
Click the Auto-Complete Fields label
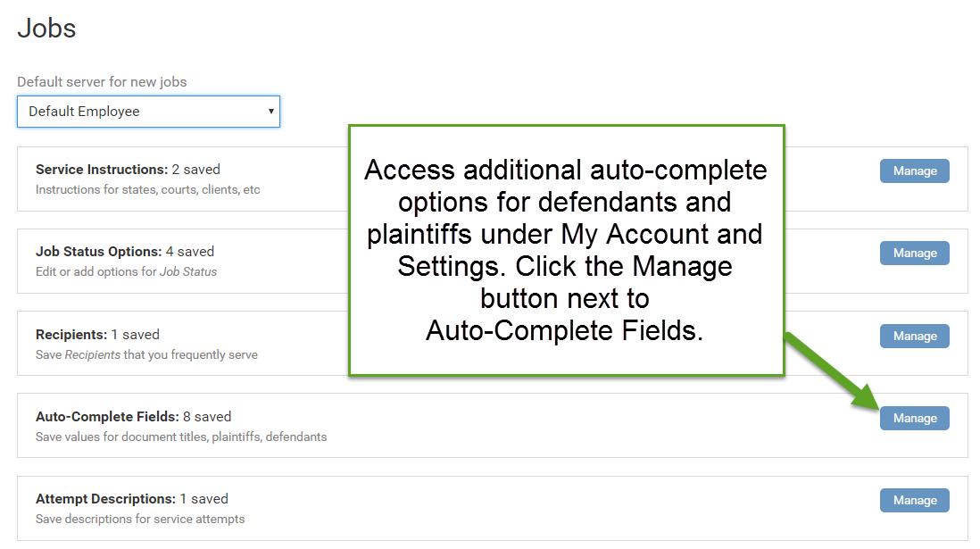pyautogui.click(x=104, y=416)
